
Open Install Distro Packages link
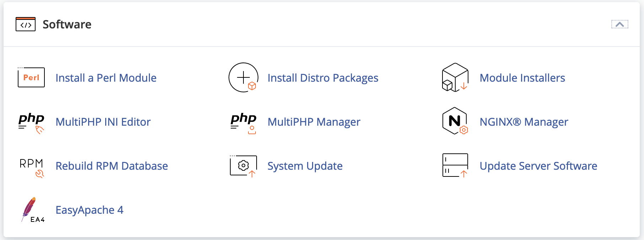point(323,78)
